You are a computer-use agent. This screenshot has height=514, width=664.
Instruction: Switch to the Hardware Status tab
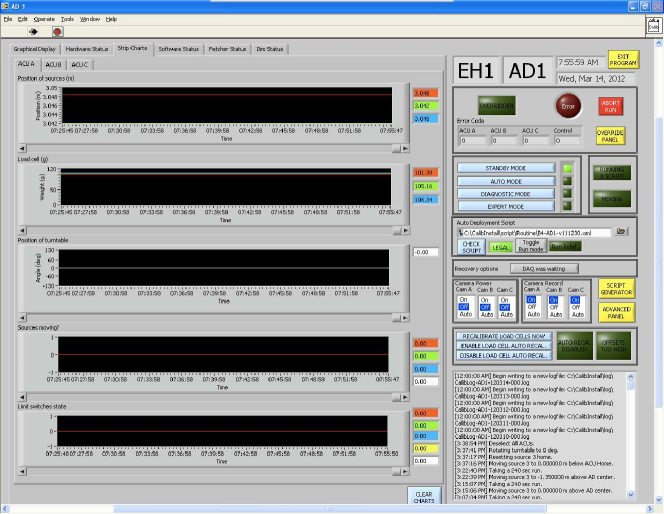click(x=87, y=48)
